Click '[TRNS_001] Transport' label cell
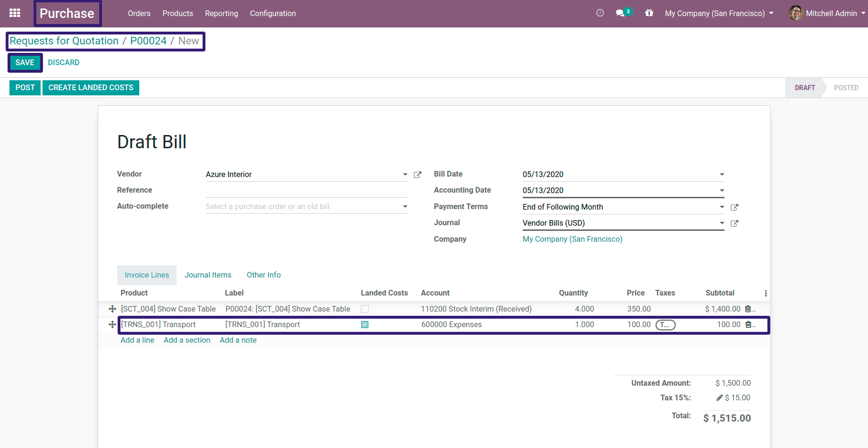This screenshot has width=868, height=448. [x=263, y=324]
